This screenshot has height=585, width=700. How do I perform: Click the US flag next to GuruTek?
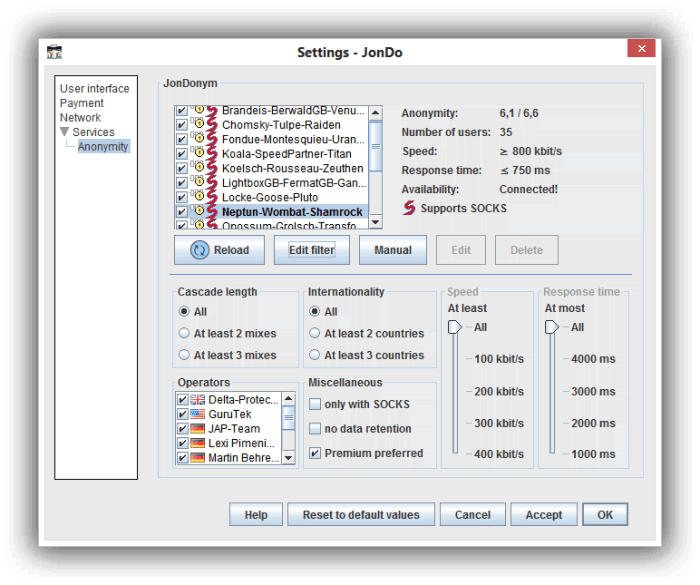197,414
